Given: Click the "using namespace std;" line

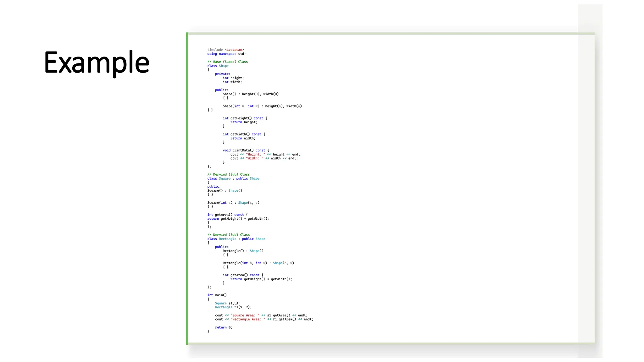Looking at the screenshot, I should pos(226,54).
